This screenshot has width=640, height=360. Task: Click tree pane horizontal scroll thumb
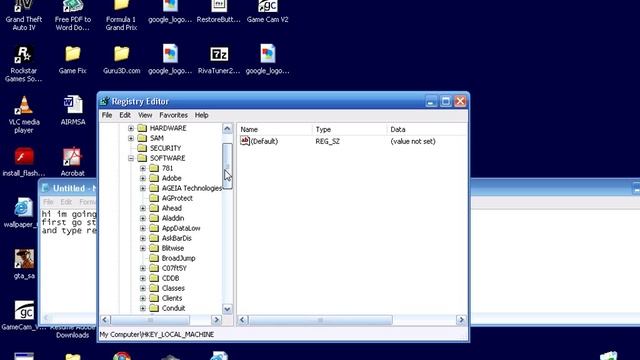150,320
